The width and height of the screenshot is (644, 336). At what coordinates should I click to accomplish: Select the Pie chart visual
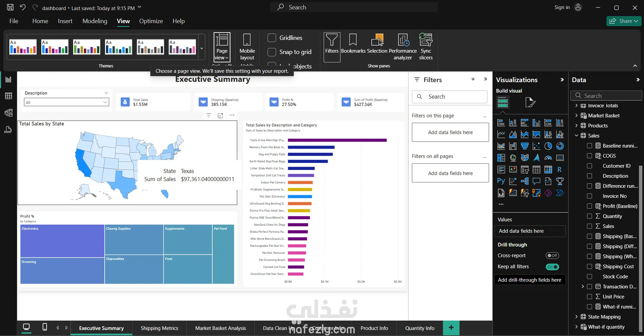click(x=548, y=146)
